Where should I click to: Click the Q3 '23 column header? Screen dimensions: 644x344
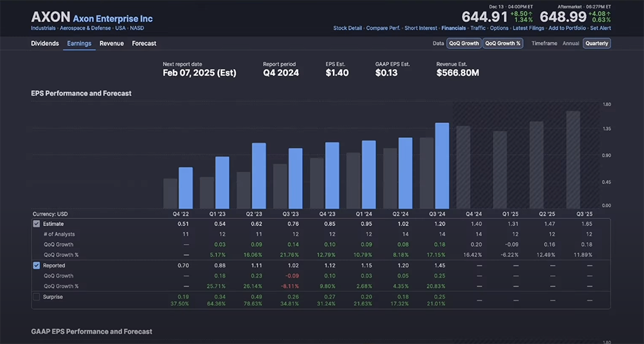290,214
